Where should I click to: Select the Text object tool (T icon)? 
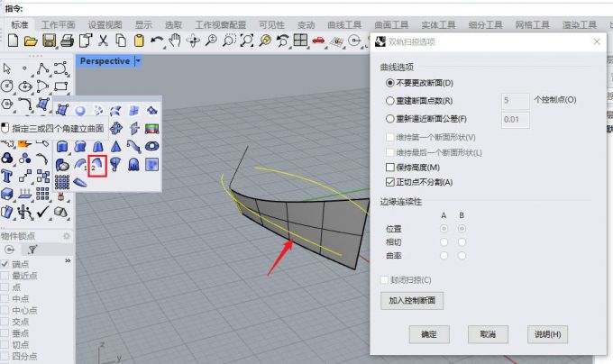(6, 176)
